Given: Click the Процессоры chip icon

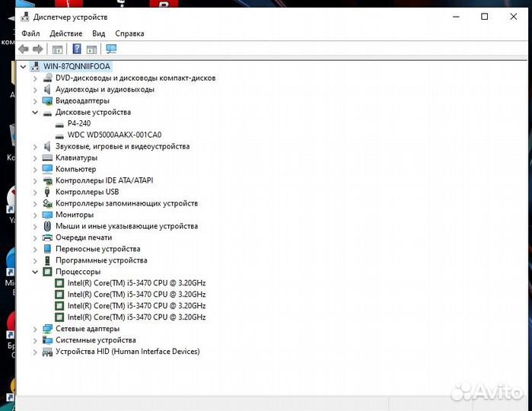Looking at the screenshot, I should point(47,272).
